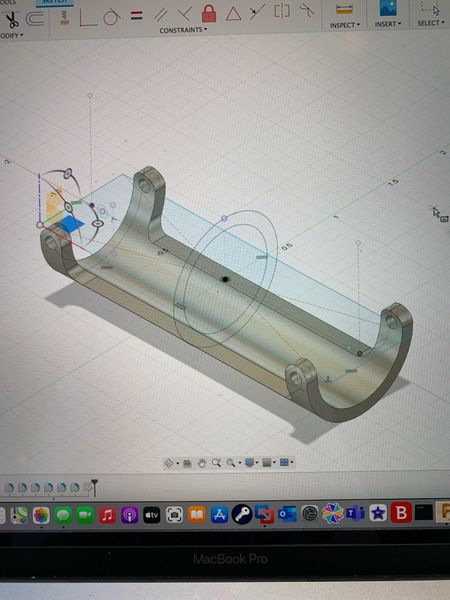Activate the Select window selection icon
The image size is (450, 600).
pos(430,8)
